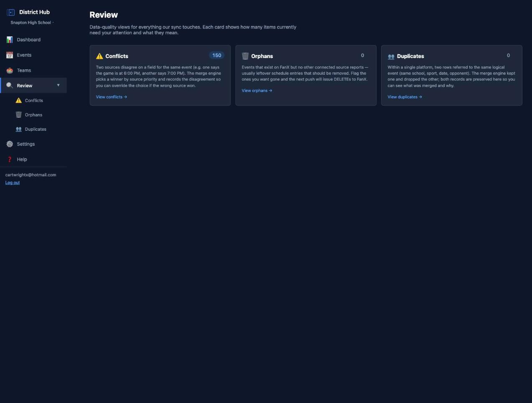The height and width of the screenshot is (403, 532).
Task: Select Duplicates in the Review submenu
Action: 33,129
